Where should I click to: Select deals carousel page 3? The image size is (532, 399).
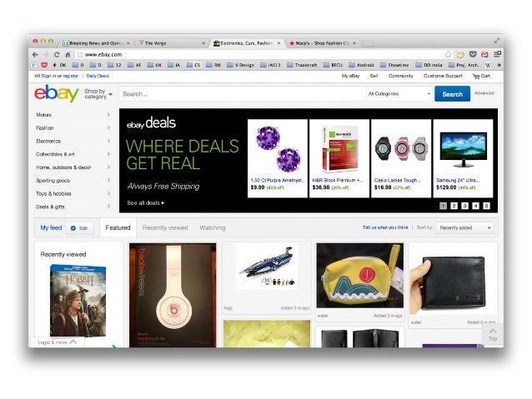click(464, 206)
